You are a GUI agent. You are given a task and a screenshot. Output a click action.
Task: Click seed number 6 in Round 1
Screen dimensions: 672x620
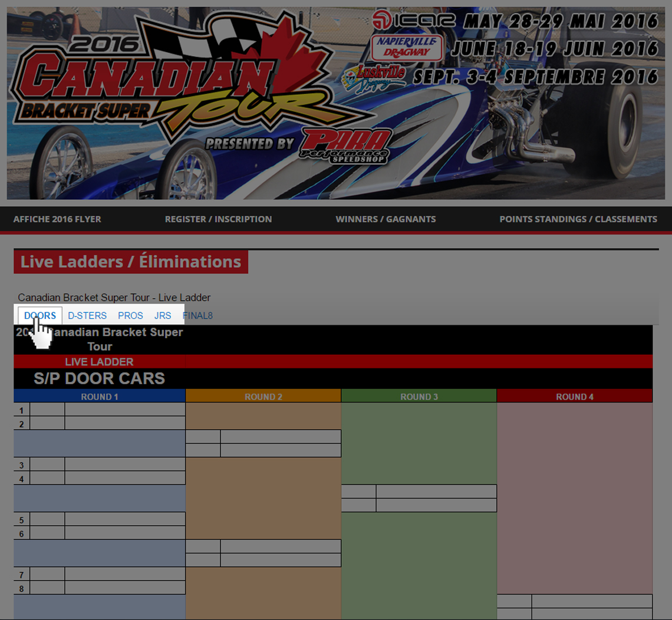pyautogui.click(x=21, y=533)
